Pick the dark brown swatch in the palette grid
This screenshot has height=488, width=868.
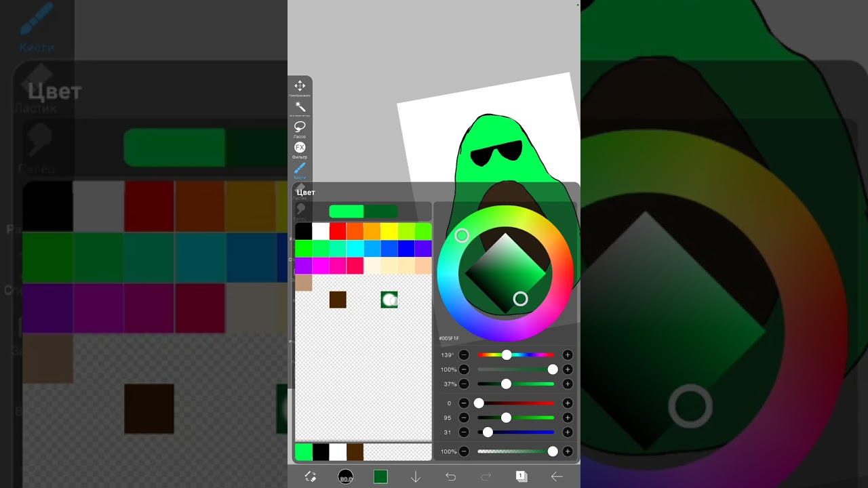point(338,300)
